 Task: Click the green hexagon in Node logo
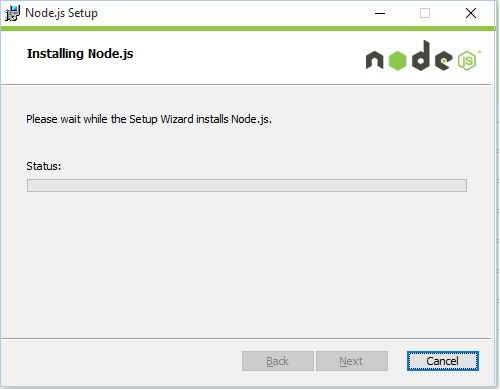pyautogui.click(x=398, y=61)
